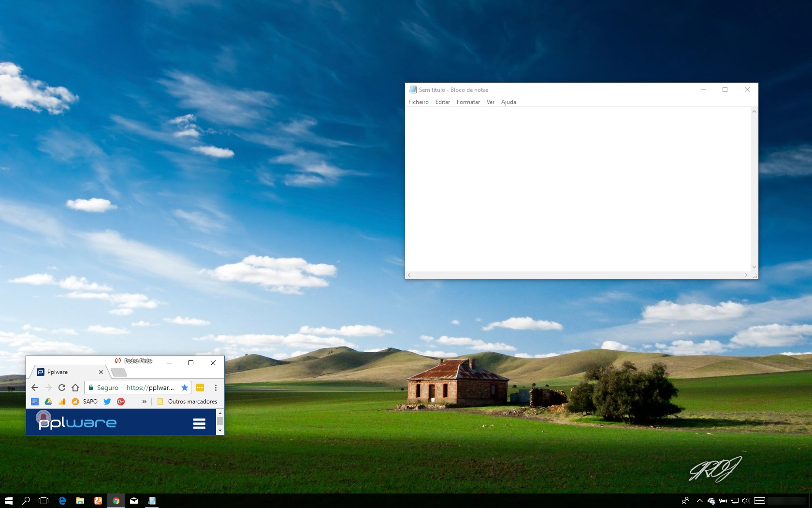The width and height of the screenshot is (812, 508).
Task: Open the pplware site hamburger menu
Action: pos(199,423)
